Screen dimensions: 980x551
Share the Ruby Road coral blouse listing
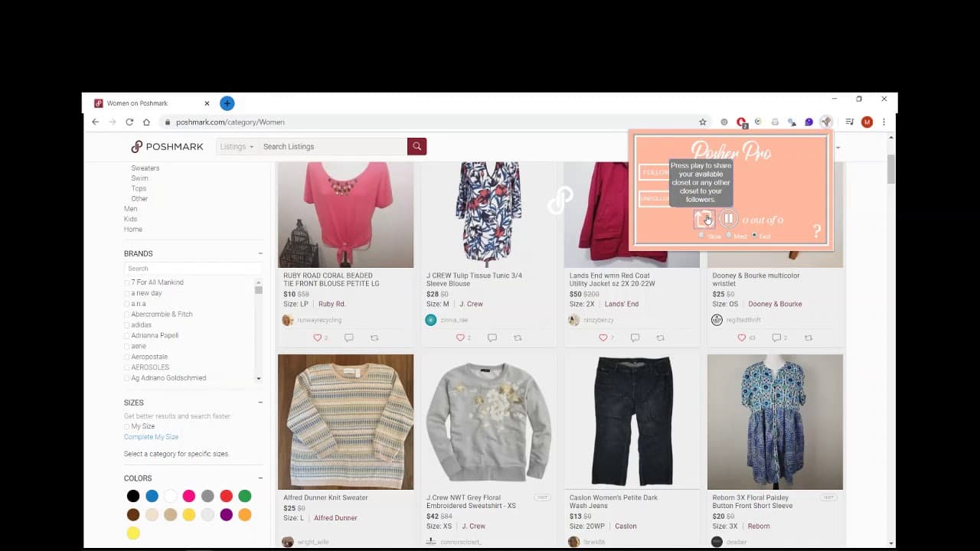click(374, 337)
